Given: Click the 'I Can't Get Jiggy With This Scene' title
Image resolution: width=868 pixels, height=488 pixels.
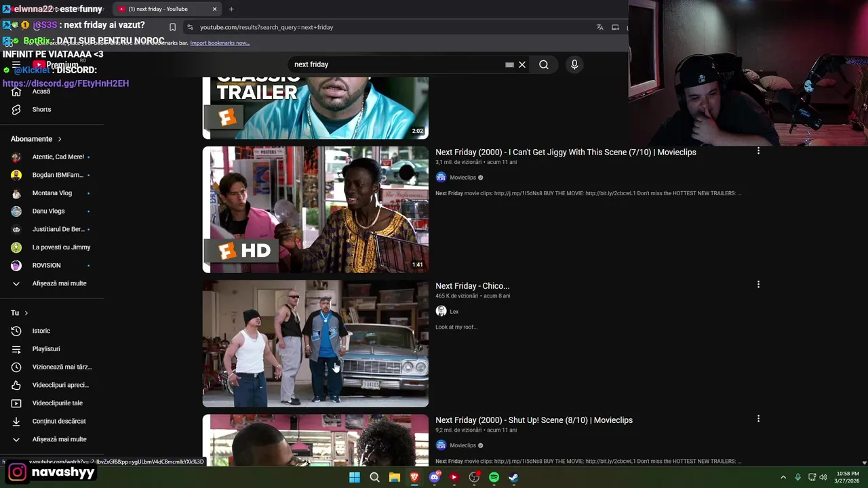Looking at the screenshot, I should point(566,152).
